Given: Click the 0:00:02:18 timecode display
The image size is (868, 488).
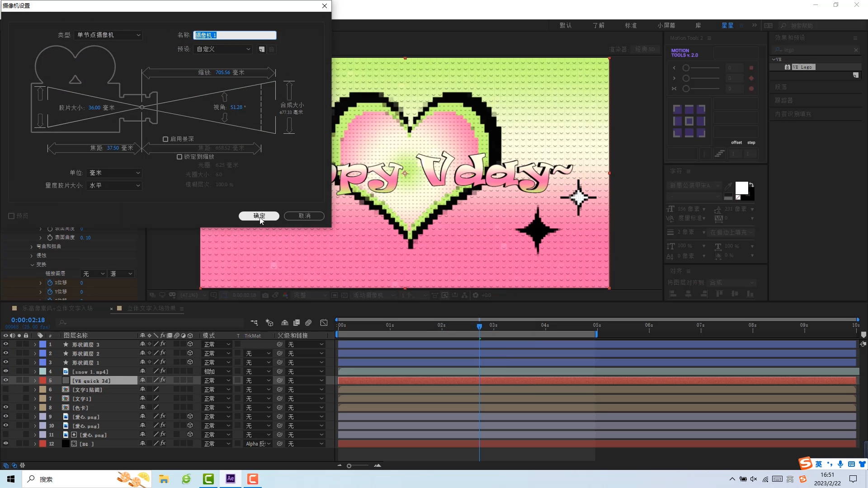Looking at the screenshot, I should pos(28,320).
